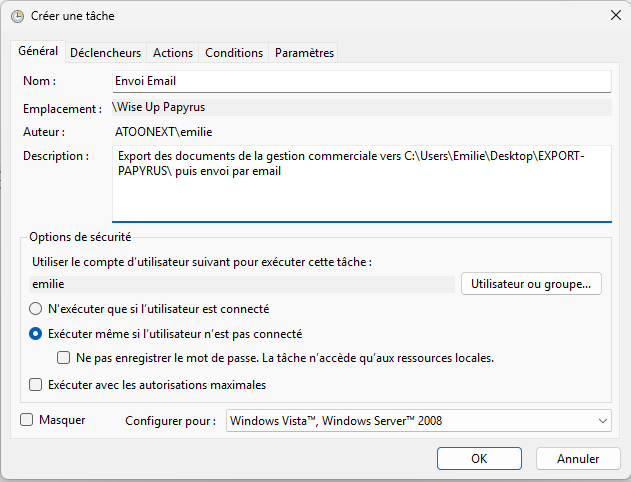Image resolution: width=631 pixels, height=482 pixels.
Task: Click the Task Scheduler clock icon in title bar
Action: coord(17,15)
